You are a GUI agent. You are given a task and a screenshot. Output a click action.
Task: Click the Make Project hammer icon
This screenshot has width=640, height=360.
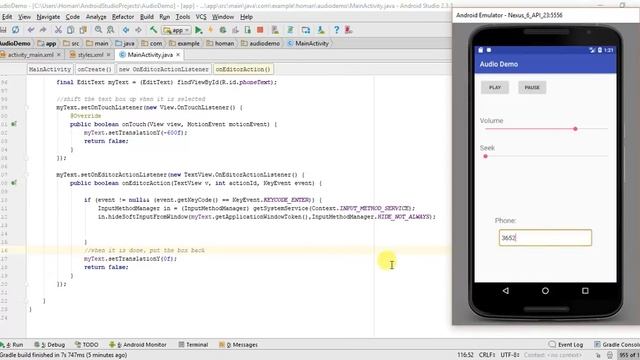tap(153, 30)
